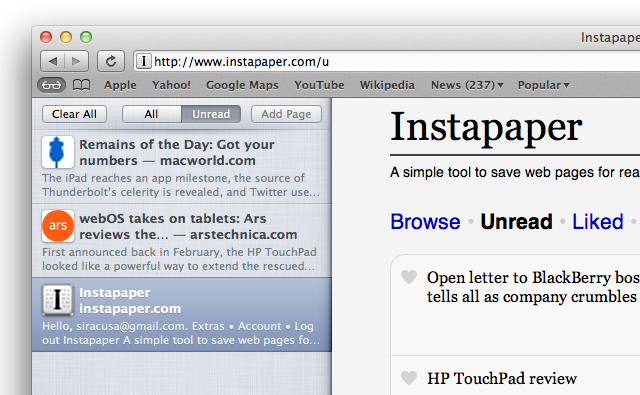Like the HP TouchPad review heart

pos(409,378)
